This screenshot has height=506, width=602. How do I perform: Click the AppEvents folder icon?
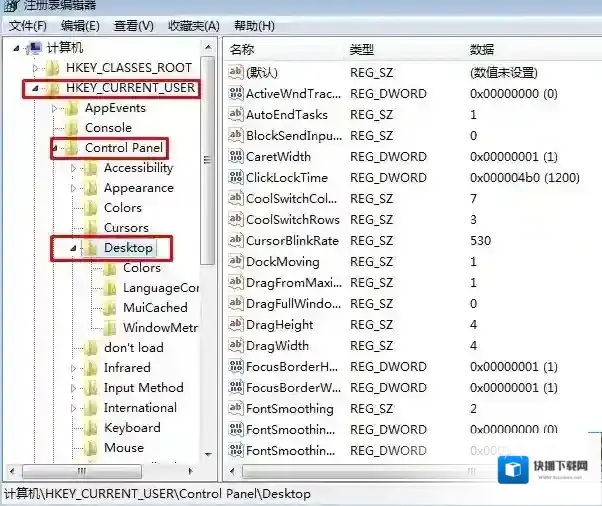tap(71, 108)
